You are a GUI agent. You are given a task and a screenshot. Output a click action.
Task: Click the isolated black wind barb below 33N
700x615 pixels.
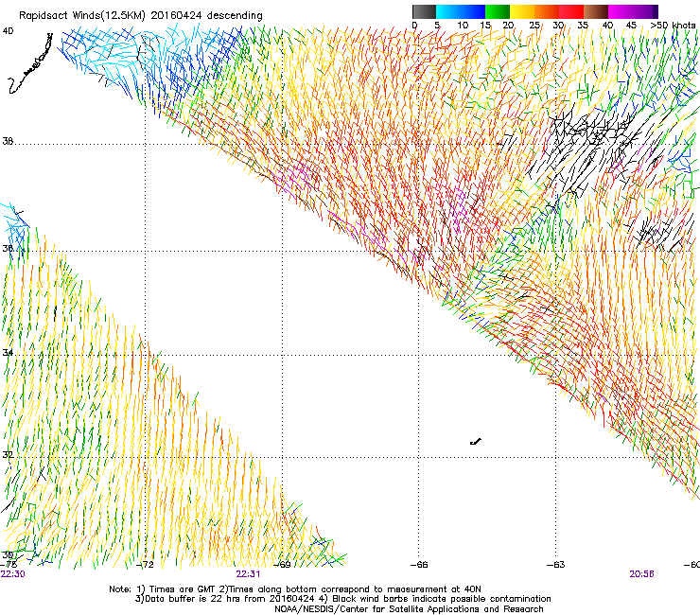(476, 442)
